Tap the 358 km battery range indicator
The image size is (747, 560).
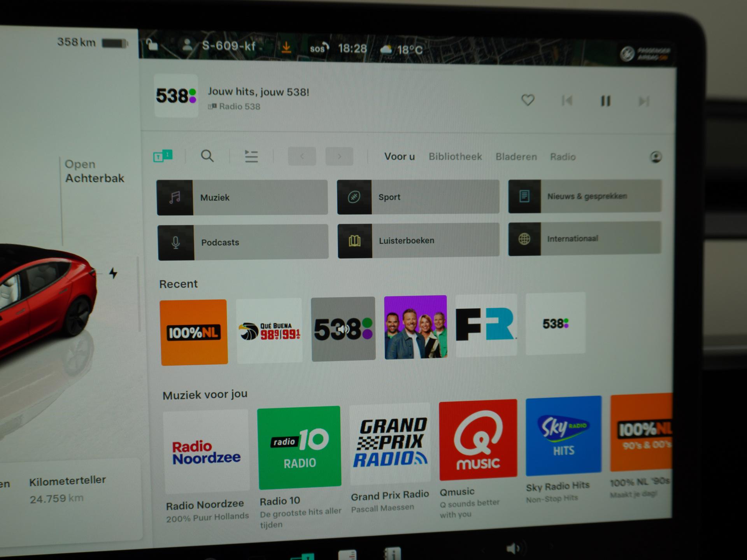[92, 42]
